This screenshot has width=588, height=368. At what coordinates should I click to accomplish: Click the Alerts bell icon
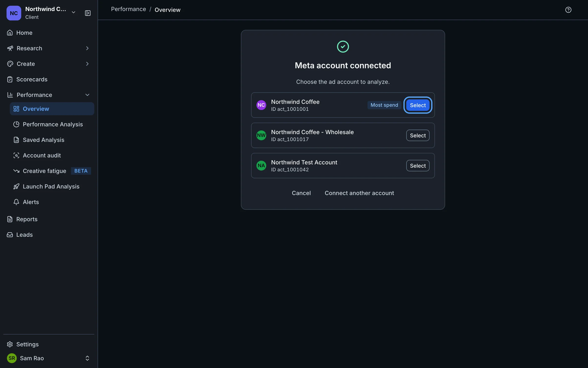16,202
